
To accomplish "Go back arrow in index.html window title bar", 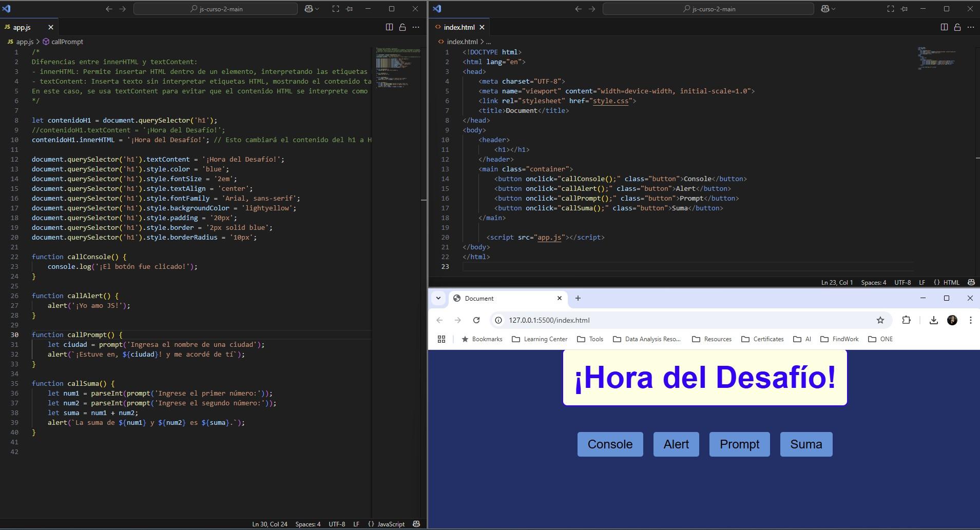I will pyautogui.click(x=579, y=9).
